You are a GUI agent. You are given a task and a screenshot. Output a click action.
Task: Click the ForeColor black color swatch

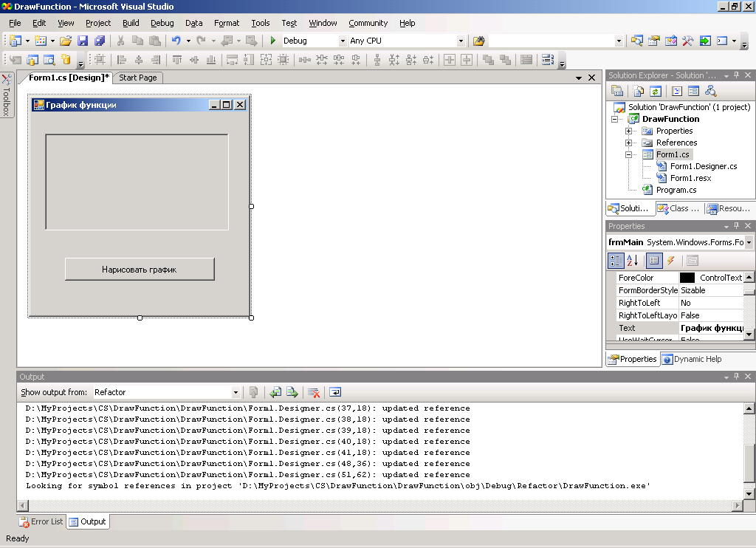click(687, 278)
